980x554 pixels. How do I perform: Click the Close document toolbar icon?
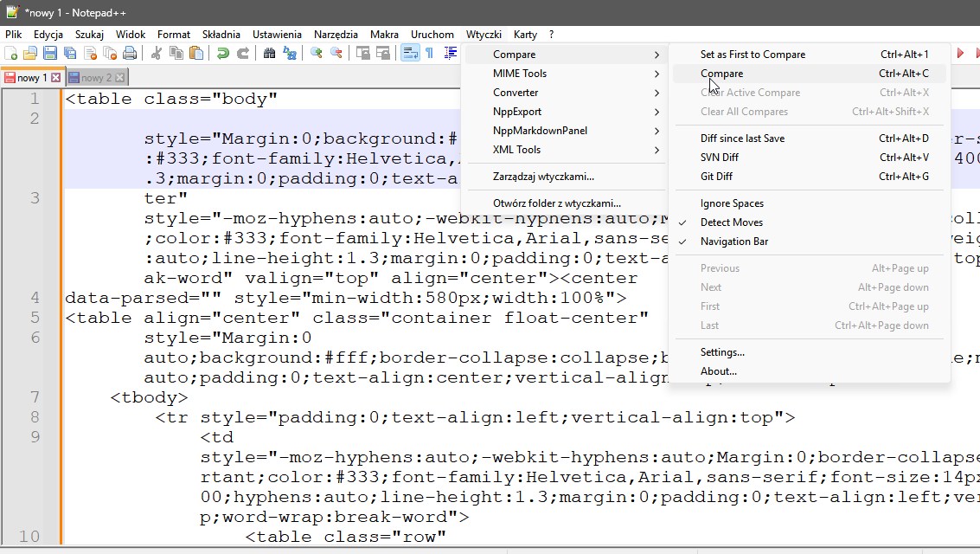pyautogui.click(x=90, y=54)
